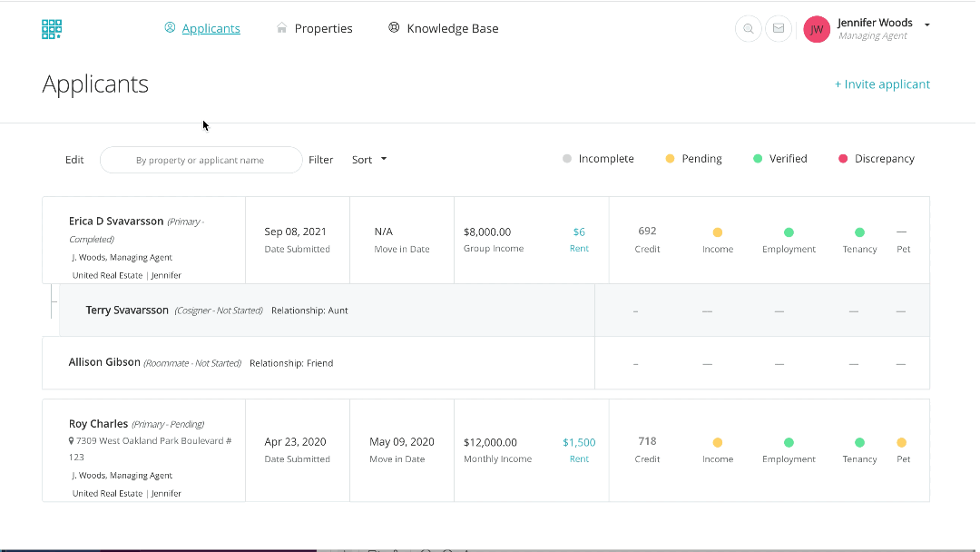This screenshot has height=552, width=980.
Task: Click the Jennifer Woods name label
Action: pyautogui.click(x=875, y=23)
